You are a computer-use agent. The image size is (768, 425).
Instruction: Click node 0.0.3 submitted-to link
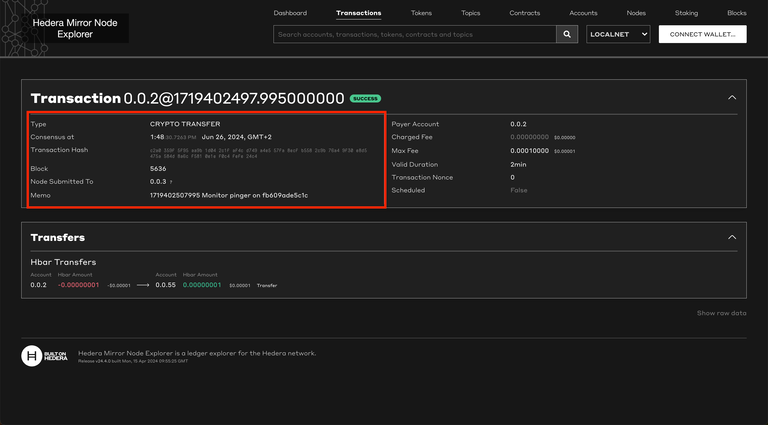(158, 181)
